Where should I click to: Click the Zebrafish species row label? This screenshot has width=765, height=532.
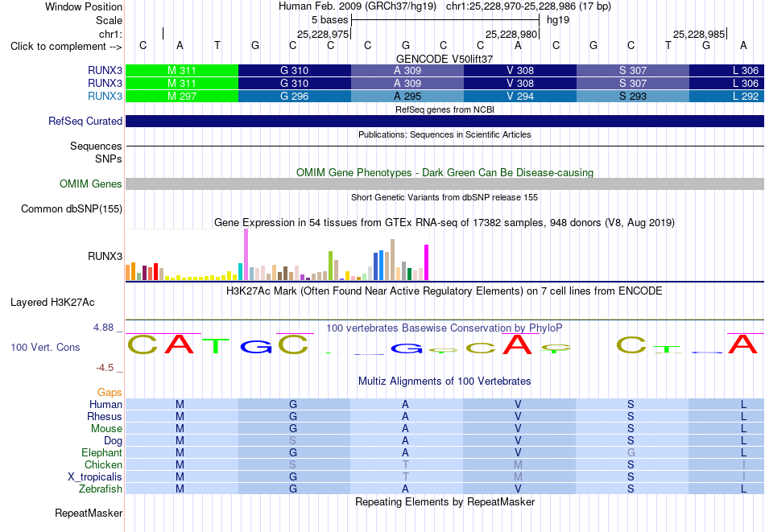[x=101, y=489]
